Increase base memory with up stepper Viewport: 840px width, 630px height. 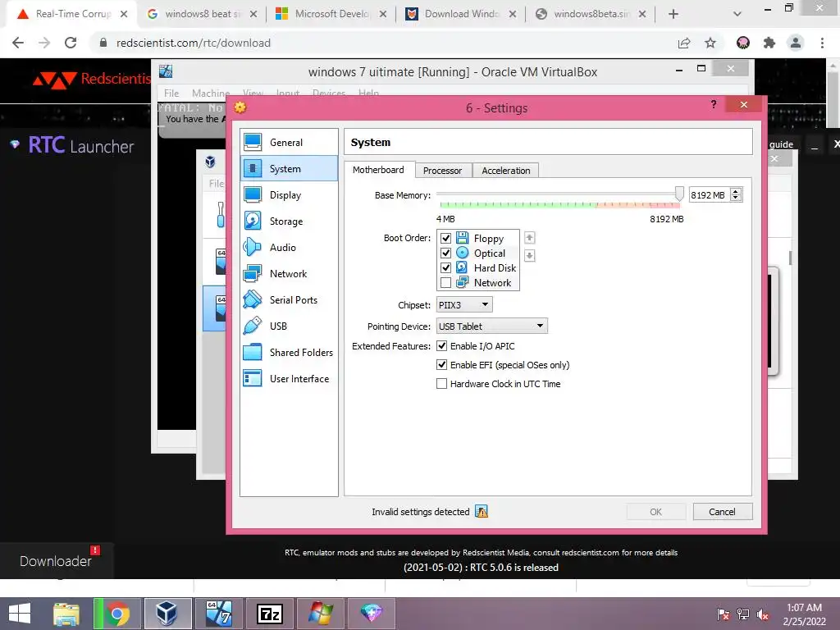pyautogui.click(x=736, y=191)
